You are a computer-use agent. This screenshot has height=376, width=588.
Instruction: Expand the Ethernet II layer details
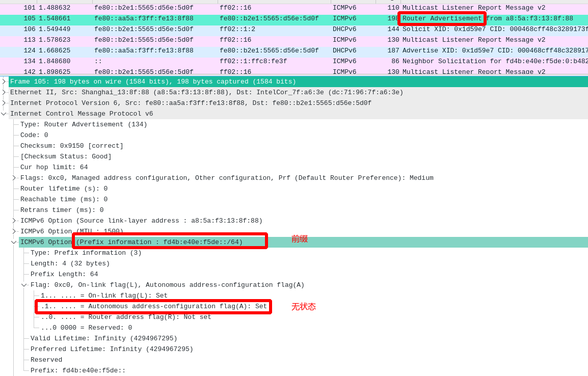[x=4, y=92]
